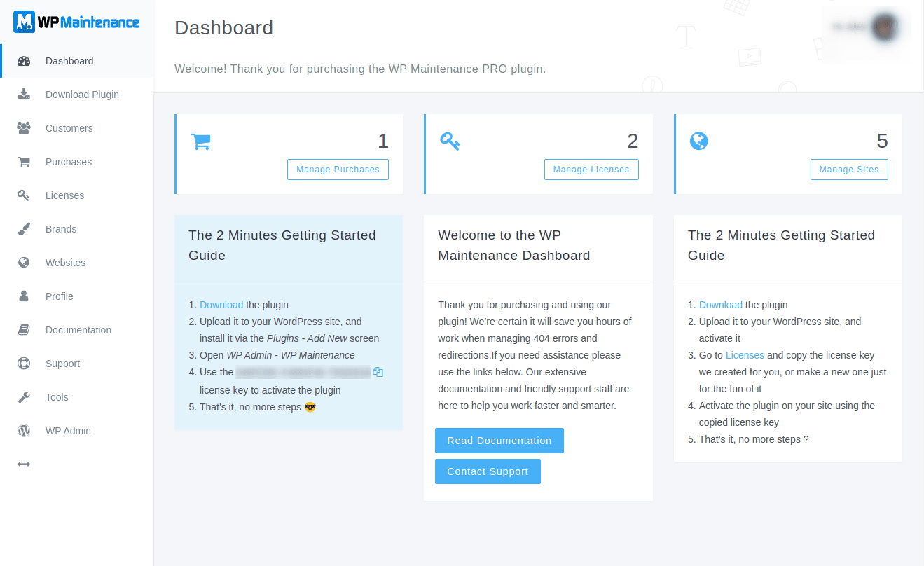Click the sites count "5"
This screenshot has height=566, width=924.
tap(883, 141)
